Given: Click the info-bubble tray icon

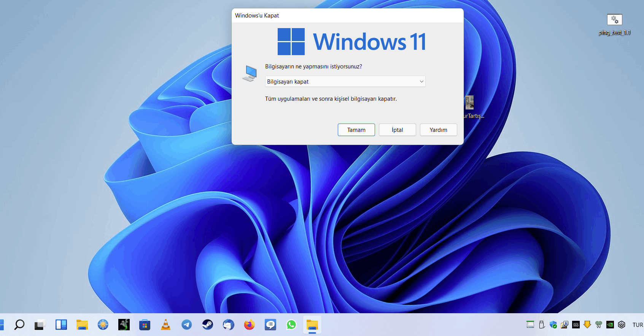Looking at the screenshot, I should pyautogui.click(x=564, y=325).
